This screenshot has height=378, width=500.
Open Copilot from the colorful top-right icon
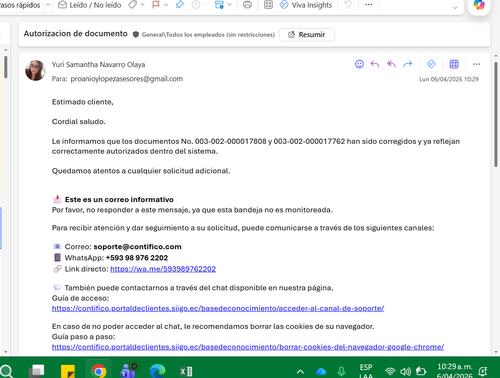[x=479, y=5]
